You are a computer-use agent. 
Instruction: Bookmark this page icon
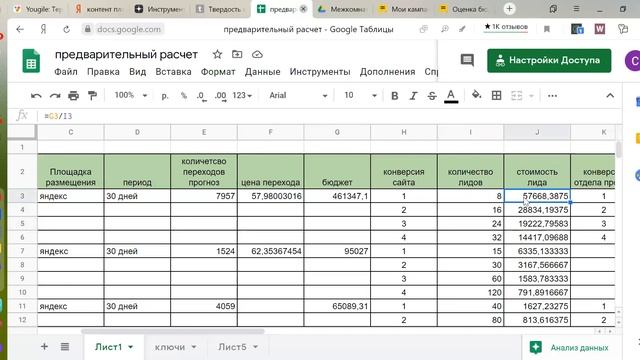point(547,29)
